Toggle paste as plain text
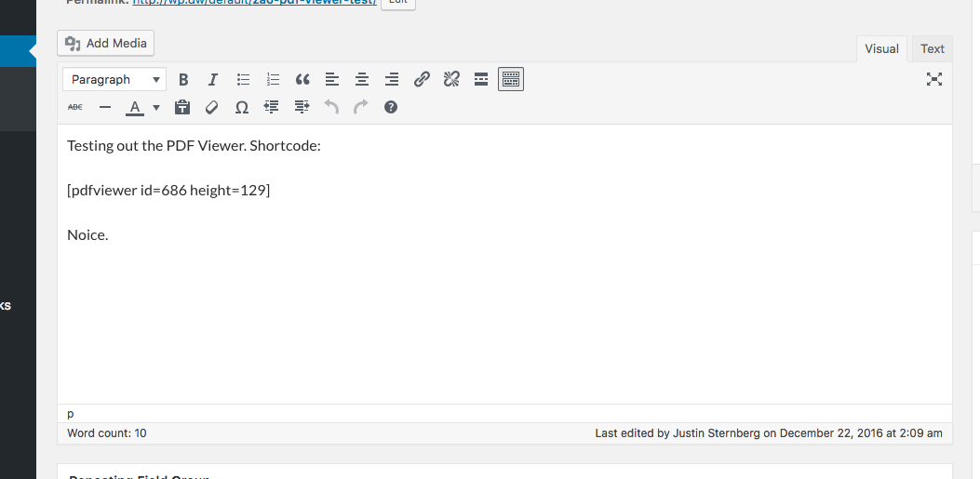Viewport: 980px width, 479px height. click(x=181, y=107)
